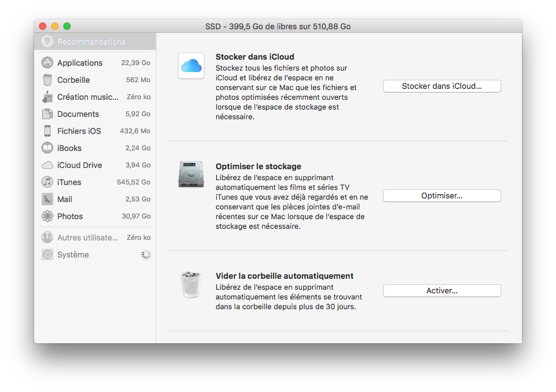Click the Fichiers iOS phone icon
The width and height of the screenshot is (556, 392).
(47, 131)
